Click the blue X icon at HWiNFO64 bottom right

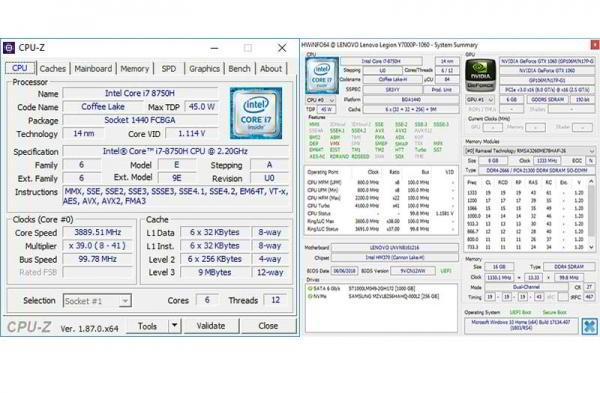(590, 326)
